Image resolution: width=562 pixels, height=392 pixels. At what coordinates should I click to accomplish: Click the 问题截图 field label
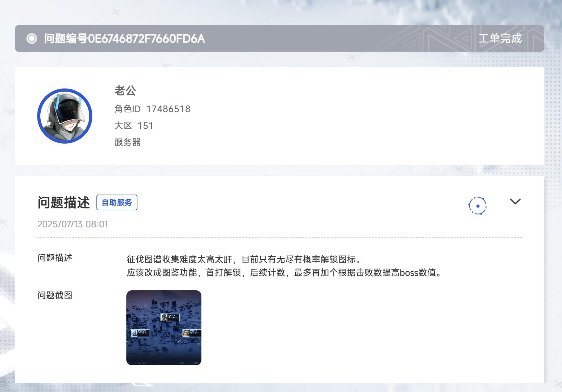(x=55, y=295)
